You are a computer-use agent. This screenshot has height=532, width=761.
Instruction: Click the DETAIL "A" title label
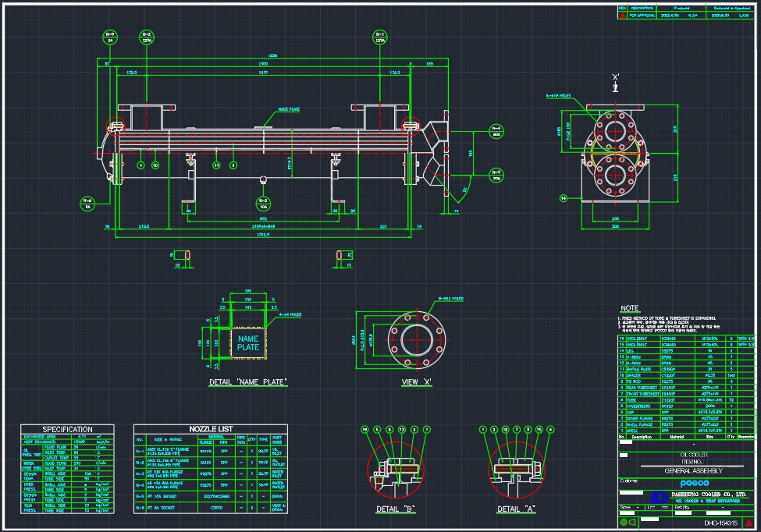pos(517,509)
